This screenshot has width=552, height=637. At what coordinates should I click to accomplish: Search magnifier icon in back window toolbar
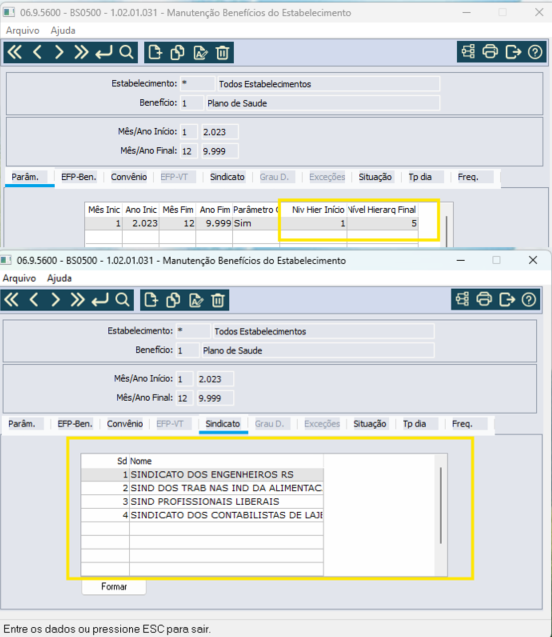pyautogui.click(x=126, y=52)
